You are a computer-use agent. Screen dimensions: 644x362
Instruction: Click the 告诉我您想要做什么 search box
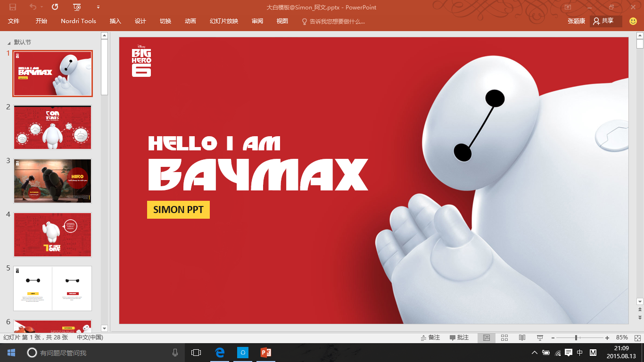pyautogui.click(x=333, y=21)
